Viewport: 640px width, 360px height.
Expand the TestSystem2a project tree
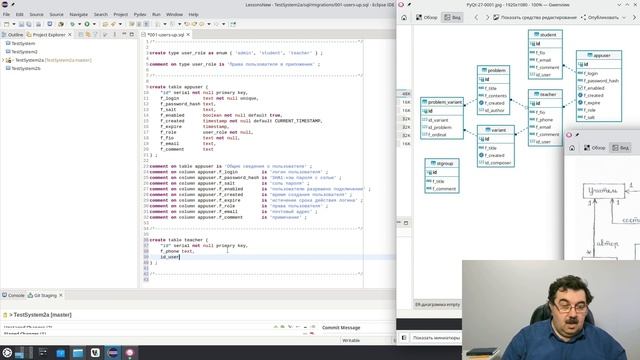3,60
